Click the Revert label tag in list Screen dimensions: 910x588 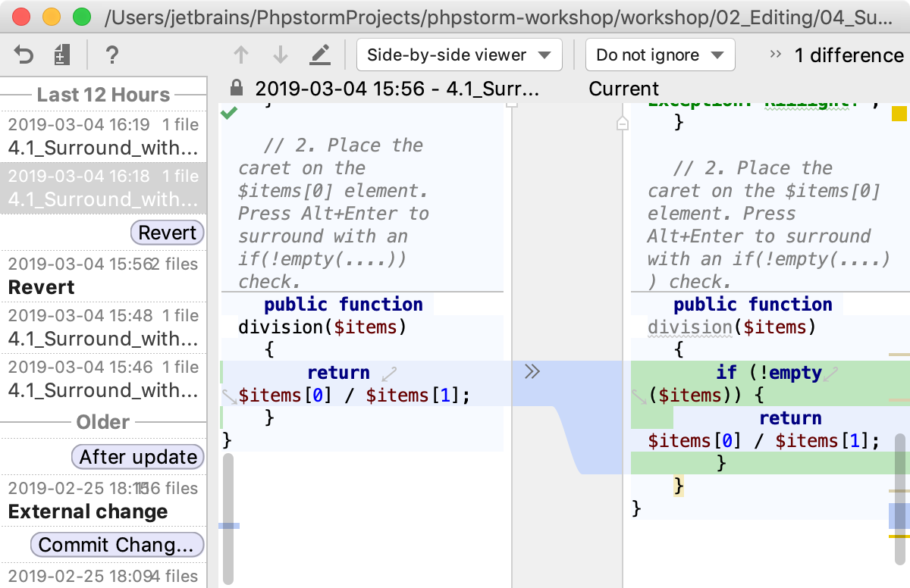[x=168, y=233]
